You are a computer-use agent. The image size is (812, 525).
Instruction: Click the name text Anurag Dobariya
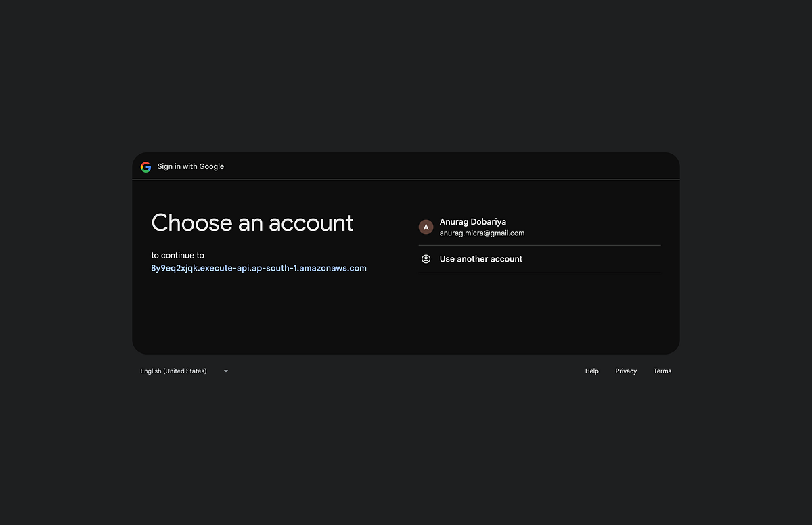point(472,221)
